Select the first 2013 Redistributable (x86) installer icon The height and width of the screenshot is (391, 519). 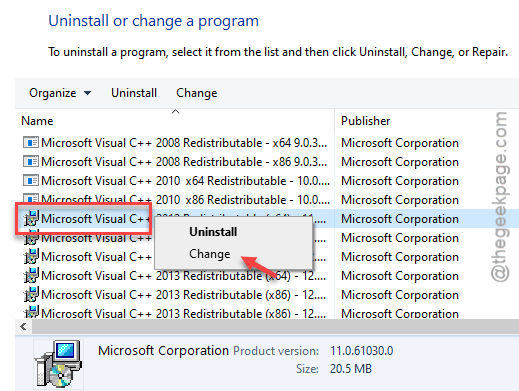pyautogui.click(x=31, y=295)
